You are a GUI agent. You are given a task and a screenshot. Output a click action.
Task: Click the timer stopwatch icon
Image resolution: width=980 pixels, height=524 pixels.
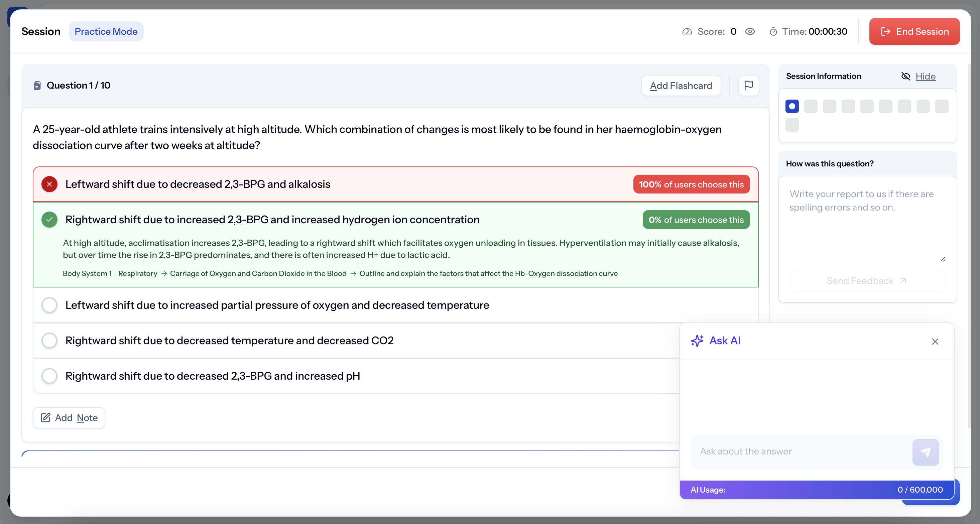[773, 31]
